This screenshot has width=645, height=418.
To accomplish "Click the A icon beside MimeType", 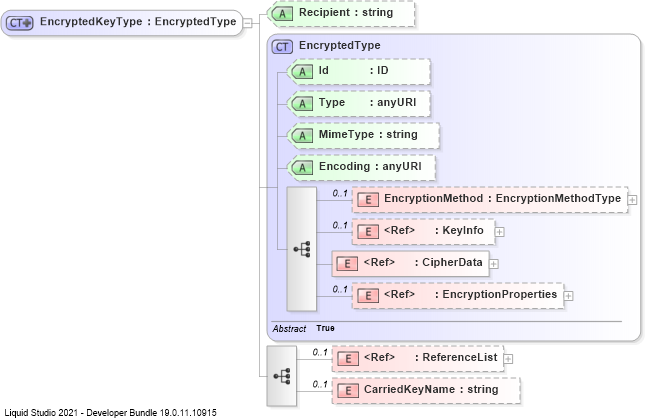I will (302, 135).
